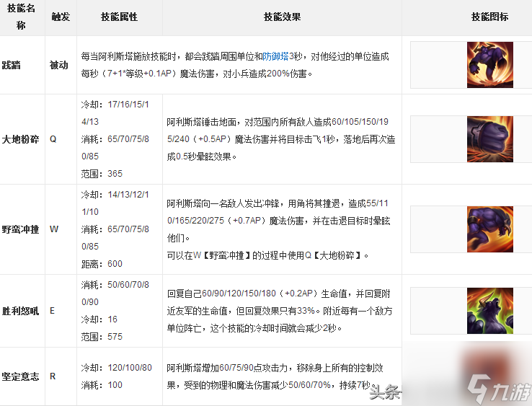
Task: Click the text 距离：600
Action: 102,264
